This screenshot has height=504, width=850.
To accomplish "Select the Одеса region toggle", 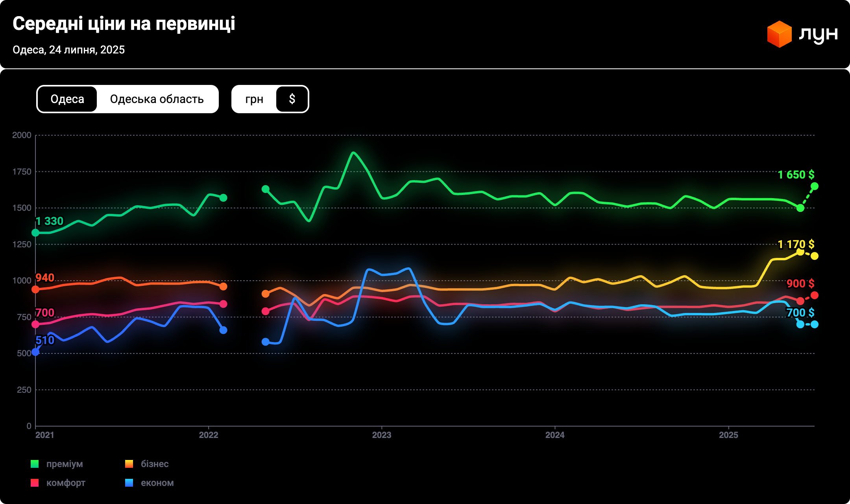I will (x=67, y=99).
